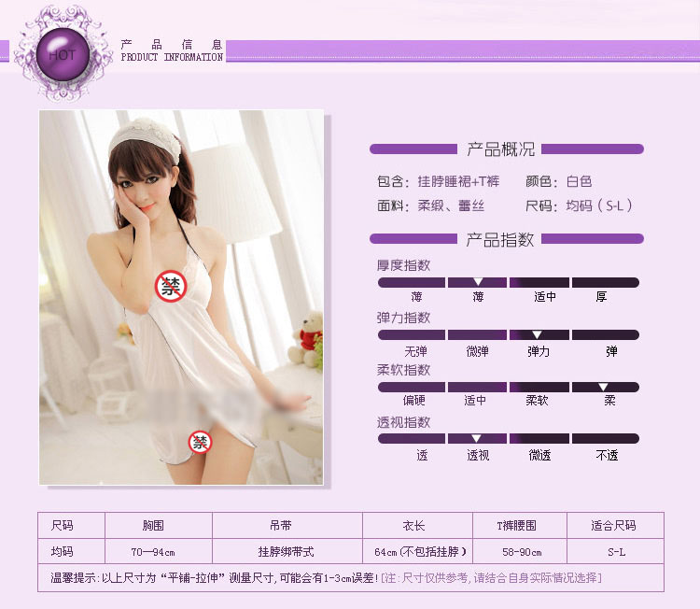Click the S-L cell in the size table
Screen dimensions: 700x609
coord(617,552)
